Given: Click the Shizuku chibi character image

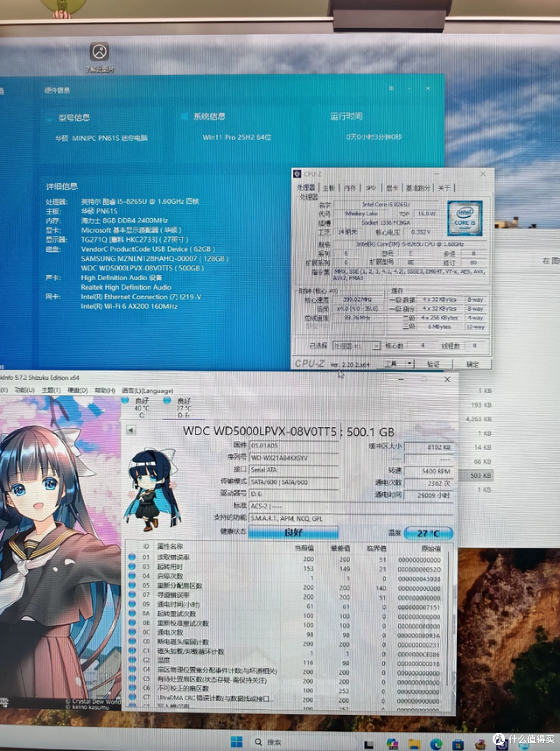Looking at the screenshot, I should [151, 490].
